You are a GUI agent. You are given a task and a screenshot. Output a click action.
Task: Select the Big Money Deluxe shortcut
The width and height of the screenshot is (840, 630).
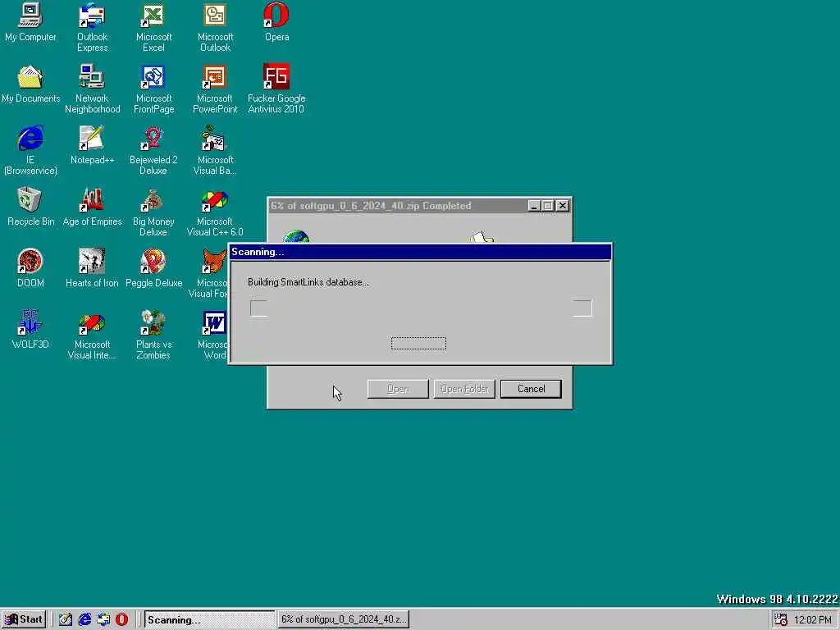click(153, 212)
